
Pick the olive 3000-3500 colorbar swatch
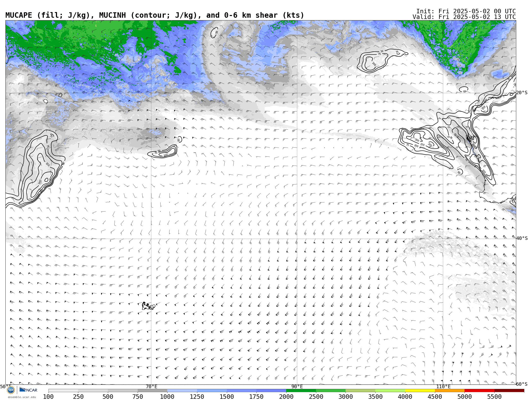(x=360, y=391)
